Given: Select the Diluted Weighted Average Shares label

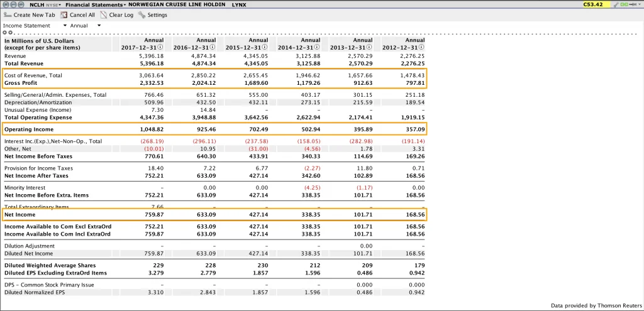Looking at the screenshot, I should click(49, 266).
